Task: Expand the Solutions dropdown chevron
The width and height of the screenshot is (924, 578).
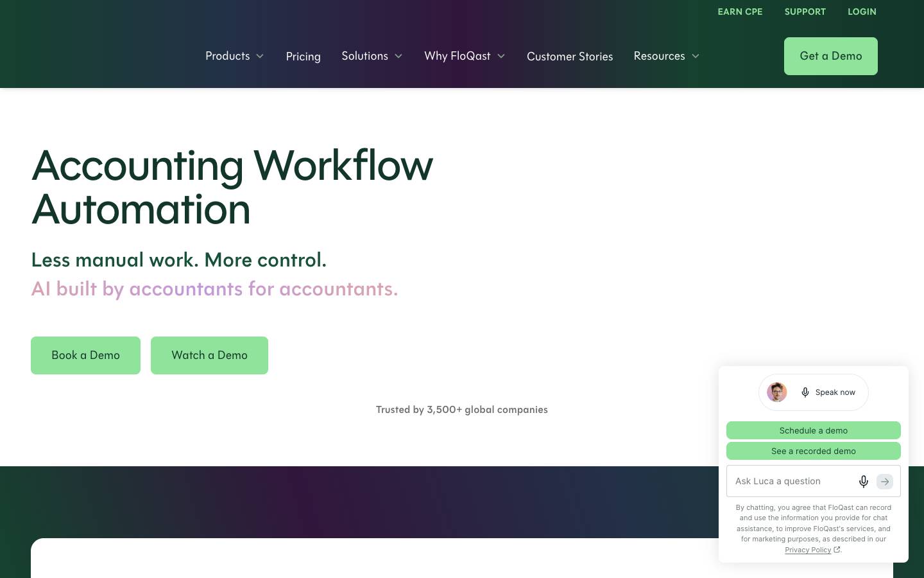Action: point(398,57)
